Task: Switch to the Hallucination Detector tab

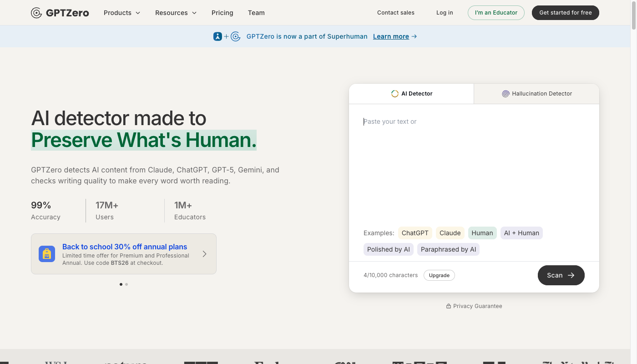Action: point(537,94)
